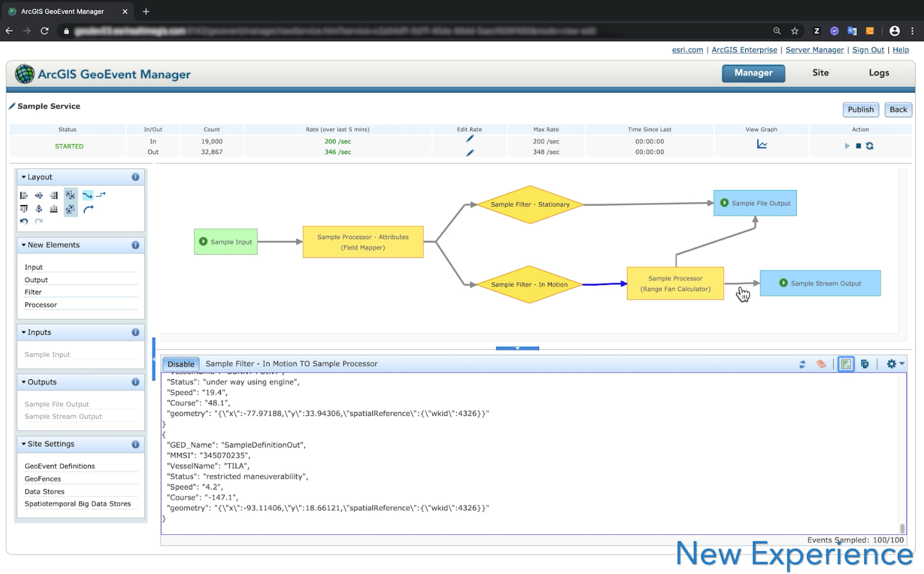Select the Undo icon in Layout panel
The width and height of the screenshot is (924, 574).
[24, 221]
